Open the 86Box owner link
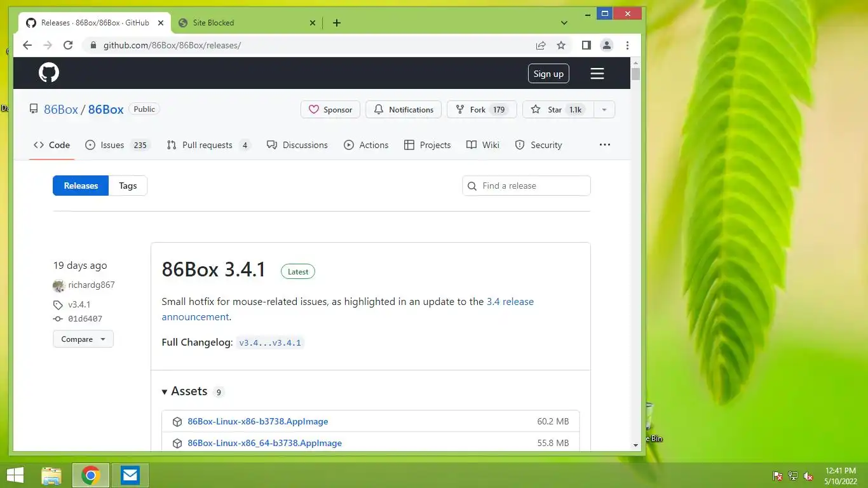The height and width of the screenshot is (488, 868). pos(61,109)
